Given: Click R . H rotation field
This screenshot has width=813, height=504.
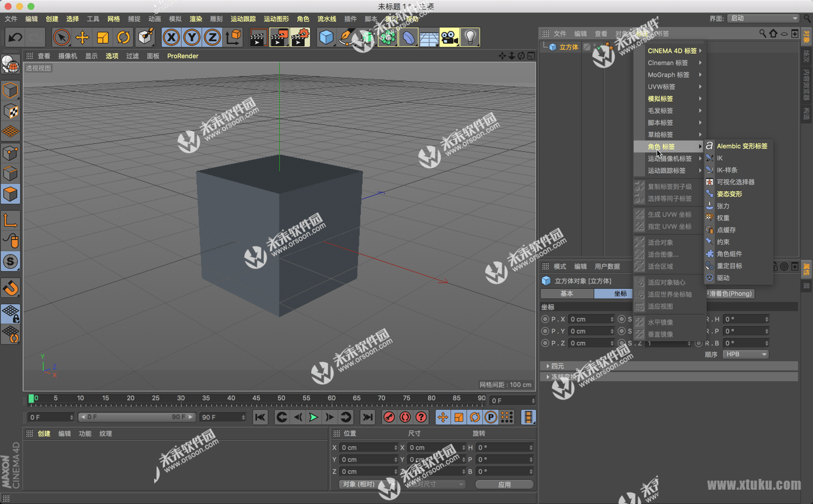Looking at the screenshot, I should 746,319.
